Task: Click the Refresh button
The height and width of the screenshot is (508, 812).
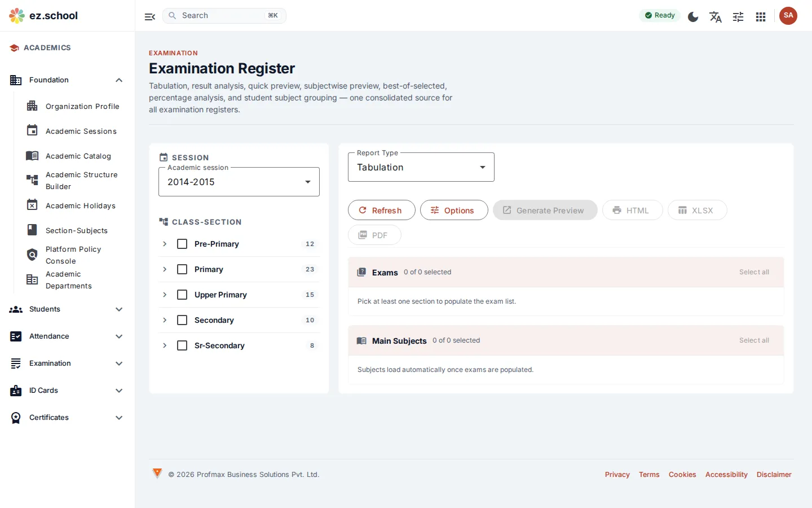Action: tap(382, 210)
